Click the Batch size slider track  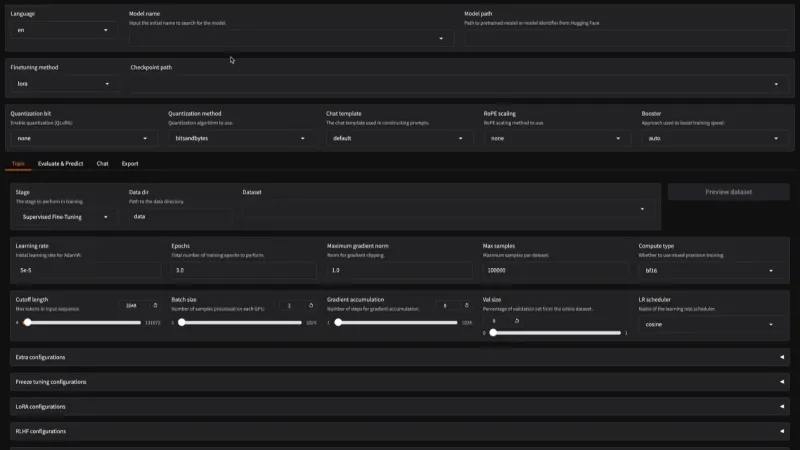[240, 322]
